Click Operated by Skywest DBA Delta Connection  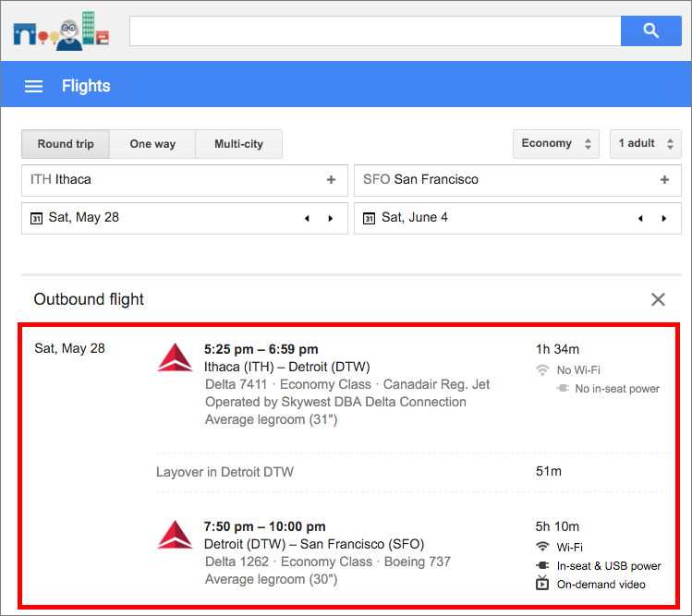[335, 402]
